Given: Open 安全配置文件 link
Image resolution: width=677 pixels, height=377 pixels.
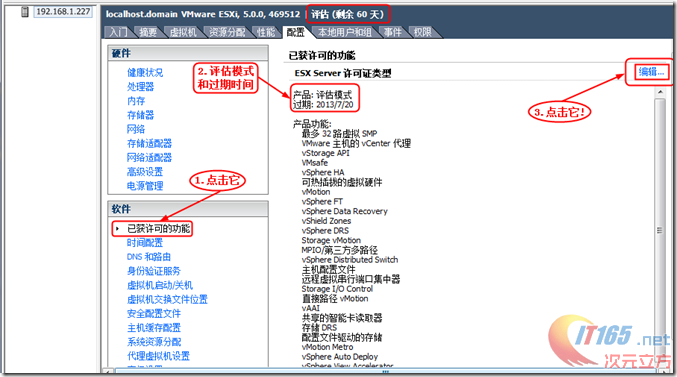Looking at the screenshot, I should pyautogui.click(x=154, y=314).
